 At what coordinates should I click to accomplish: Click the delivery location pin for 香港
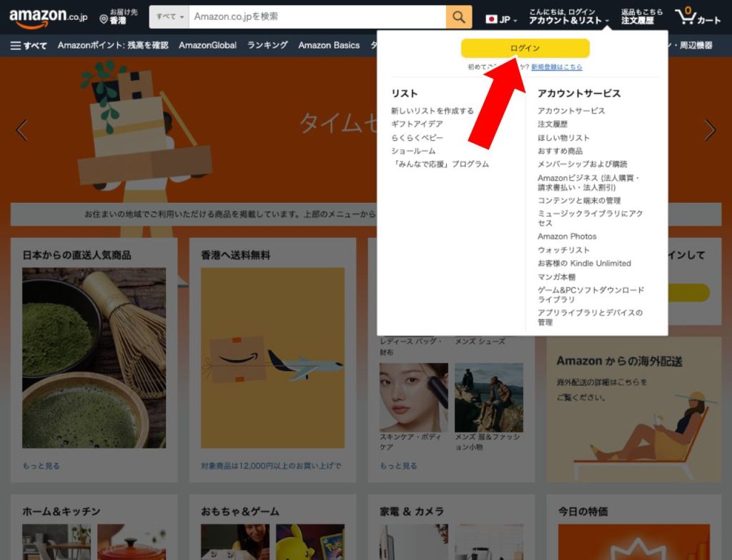tap(104, 19)
